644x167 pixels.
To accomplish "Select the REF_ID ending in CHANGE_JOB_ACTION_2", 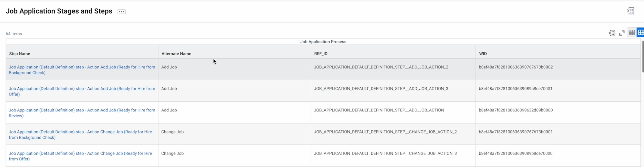I will click(385, 132).
